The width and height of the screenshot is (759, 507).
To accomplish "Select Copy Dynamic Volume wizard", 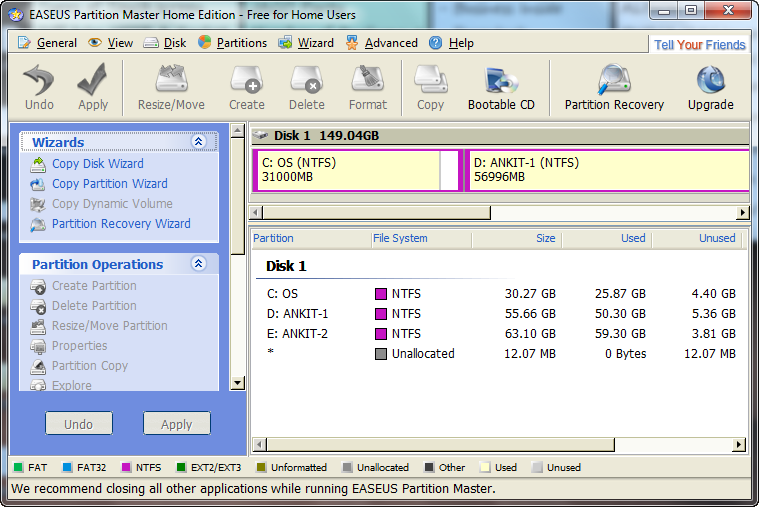I will point(112,204).
